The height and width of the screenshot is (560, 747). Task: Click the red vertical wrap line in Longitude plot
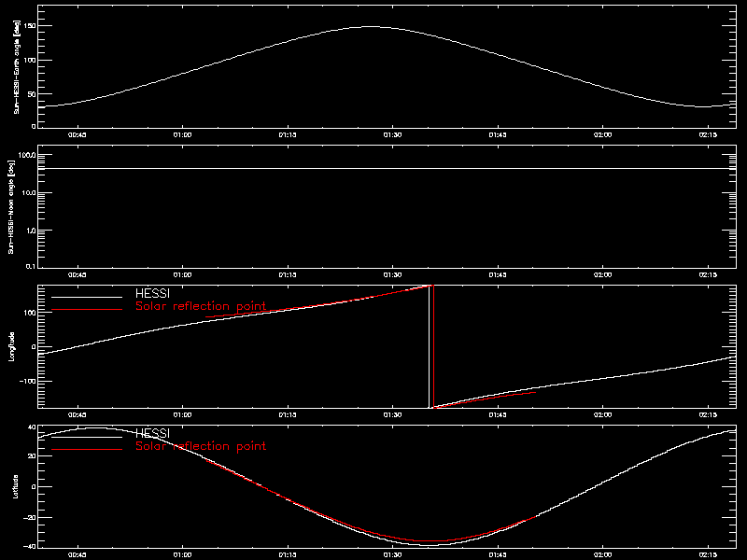point(433,346)
